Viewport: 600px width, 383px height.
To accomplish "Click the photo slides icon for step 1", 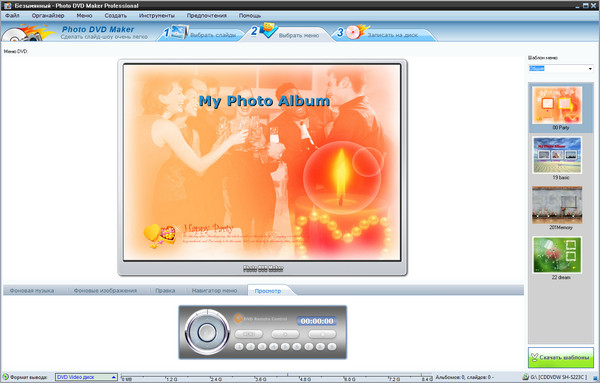I will pyautogui.click(x=179, y=32).
